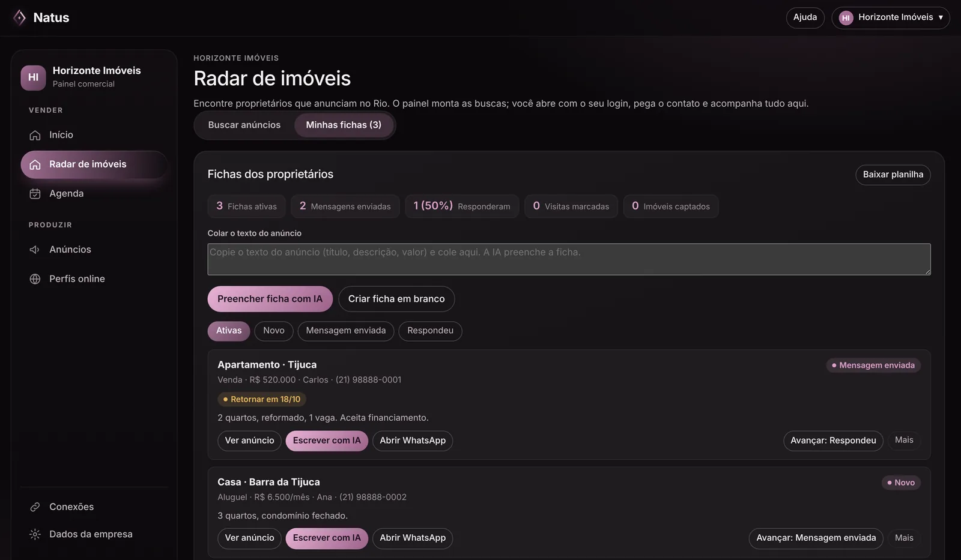Click the Fichas dos proprietários heading
The width and height of the screenshot is (961, 560).
coord(270,175)
